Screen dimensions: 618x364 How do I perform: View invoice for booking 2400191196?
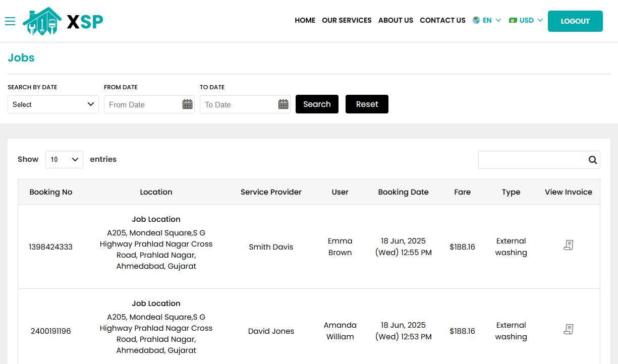[568, 329]
